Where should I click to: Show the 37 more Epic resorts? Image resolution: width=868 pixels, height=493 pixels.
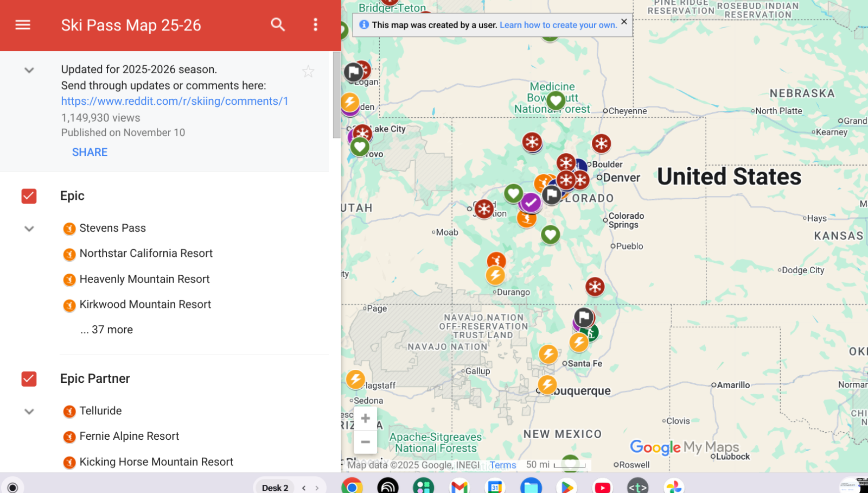pyautogui.click(x=107, y=330)
